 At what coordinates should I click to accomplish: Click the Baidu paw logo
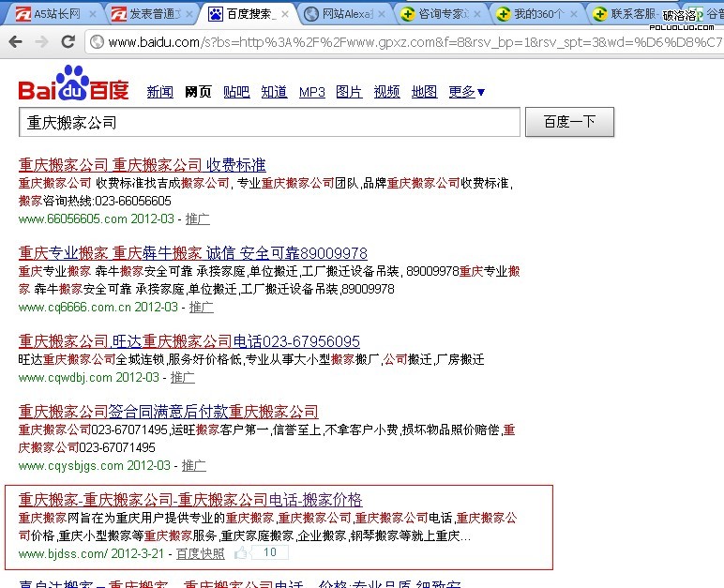click(73, 85)
